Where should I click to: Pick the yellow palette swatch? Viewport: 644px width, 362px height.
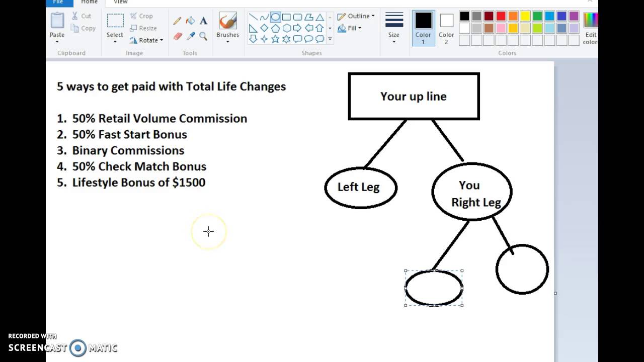pyautogui.click(x=525, y=16)
